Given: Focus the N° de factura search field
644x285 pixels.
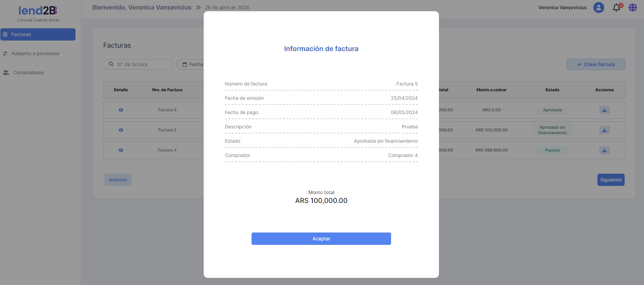Looking at the screenshot, I should coord(143,64).
